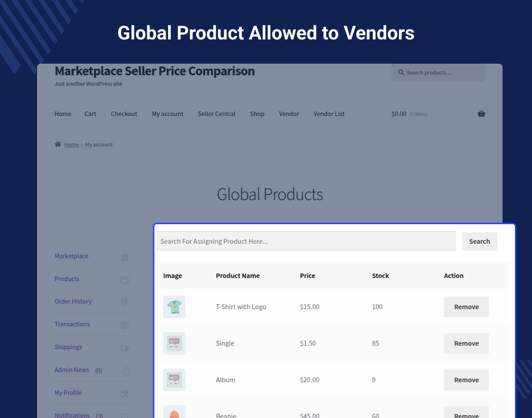Click the home icon in breadcrumb
Viewport: 532px width, 418px height.
pyautogui.click(x=57, y=144)
